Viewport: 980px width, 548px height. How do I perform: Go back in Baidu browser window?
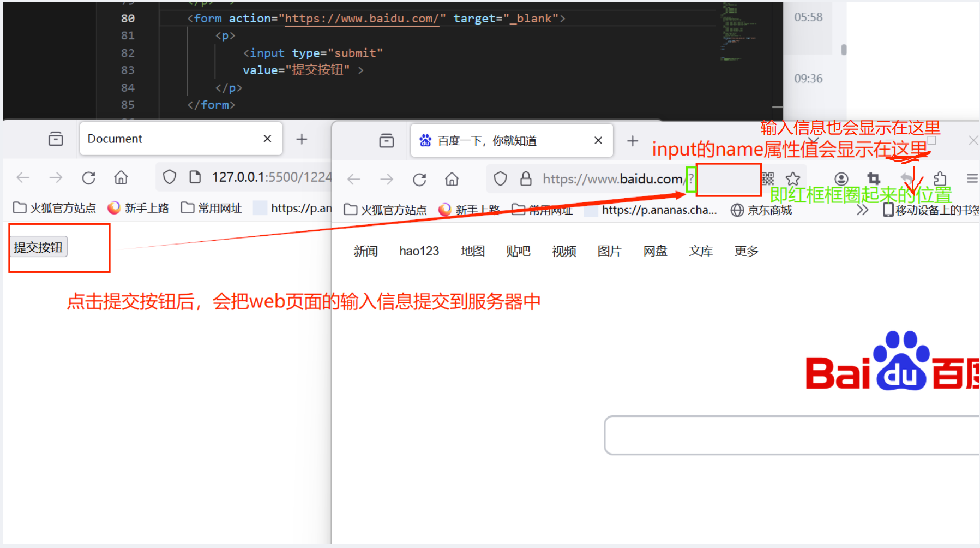354,179
